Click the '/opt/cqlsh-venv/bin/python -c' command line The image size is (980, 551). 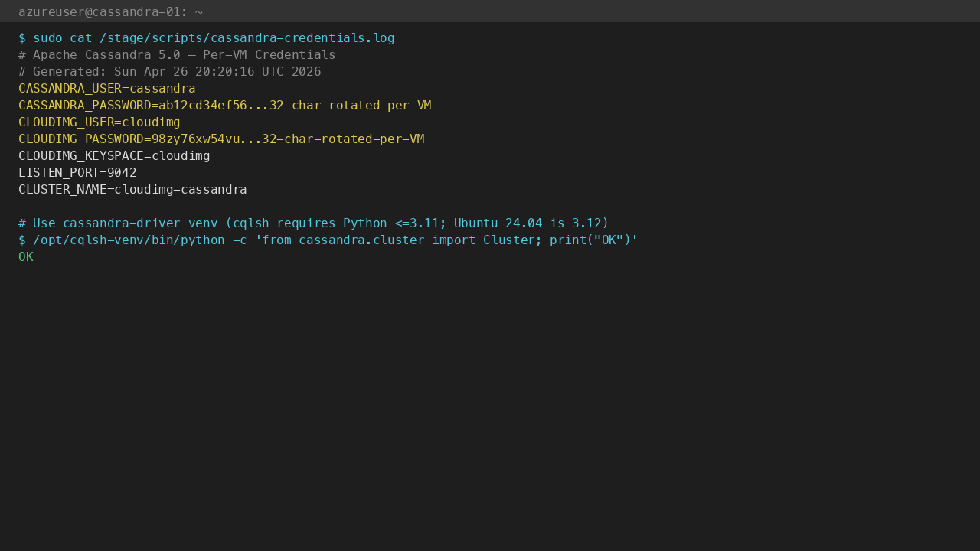(328, 240)
